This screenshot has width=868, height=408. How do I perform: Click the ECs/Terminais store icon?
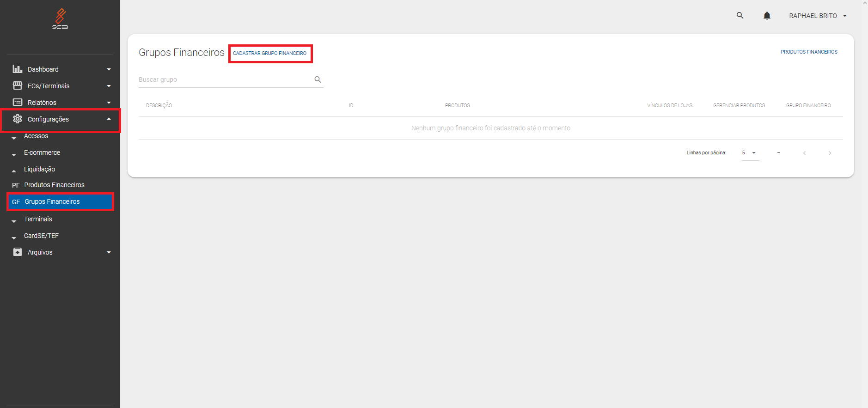[18, 86]
